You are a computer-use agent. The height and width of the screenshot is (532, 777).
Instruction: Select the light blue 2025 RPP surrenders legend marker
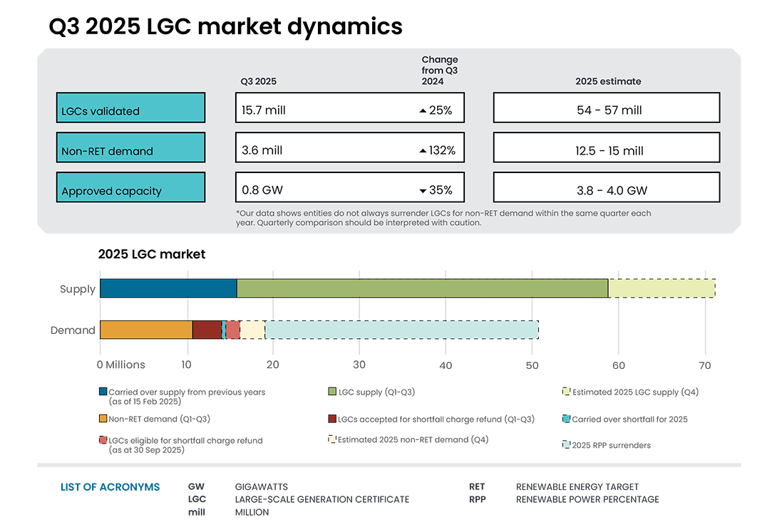point(567,444)
